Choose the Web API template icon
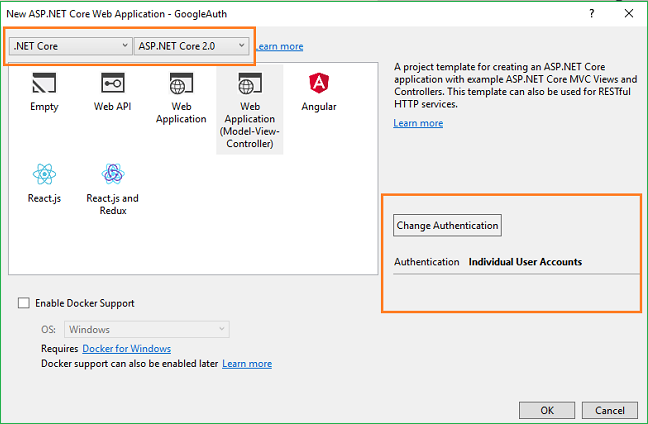The width and height of the screenshot is (648, 424). tap(112, 84)
